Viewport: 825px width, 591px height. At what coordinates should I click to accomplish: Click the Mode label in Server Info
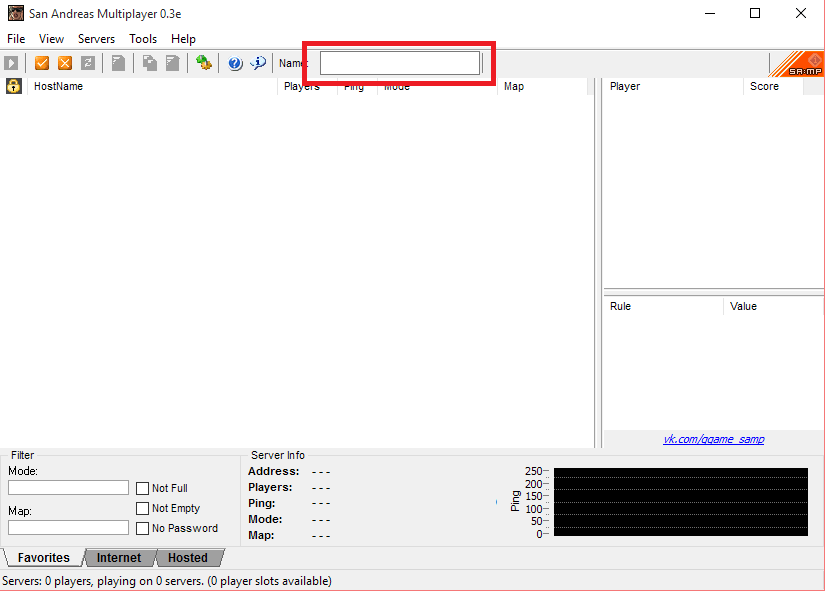[x=265, y=519]
